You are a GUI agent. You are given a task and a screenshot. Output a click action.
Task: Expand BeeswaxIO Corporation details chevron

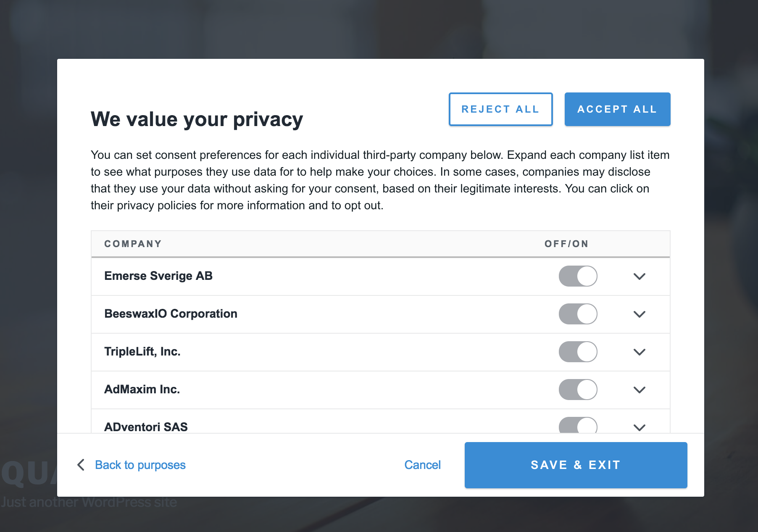click(639, 314)
